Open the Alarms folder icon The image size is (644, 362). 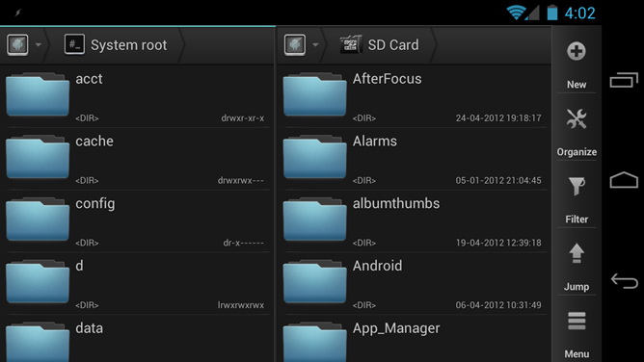(314, 156)
